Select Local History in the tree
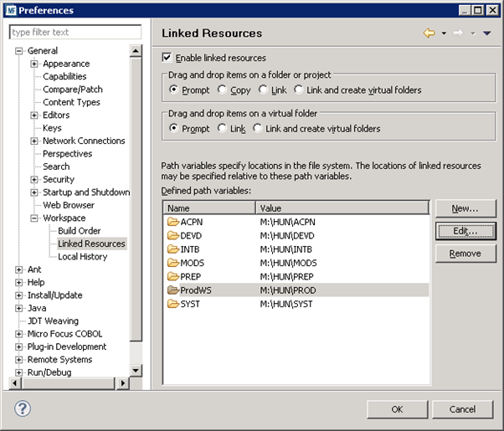 point(82,257)
